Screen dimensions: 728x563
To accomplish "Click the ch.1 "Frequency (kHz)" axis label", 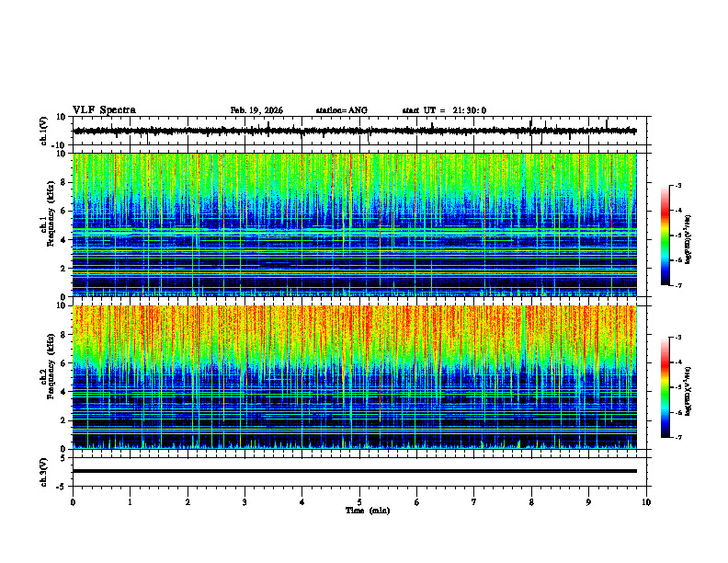I will tap(51, 214).
